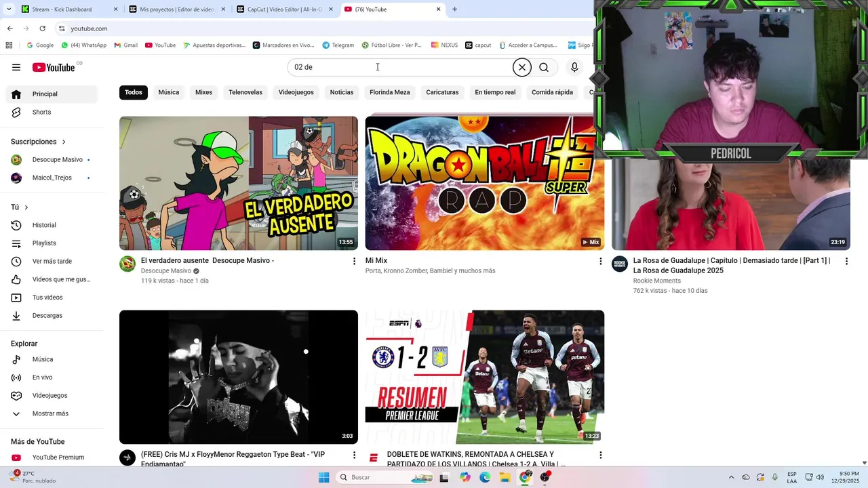Viewport: 868px width, 488px height.
Task: Click the YouTube logo
Action: click(54, 67)
